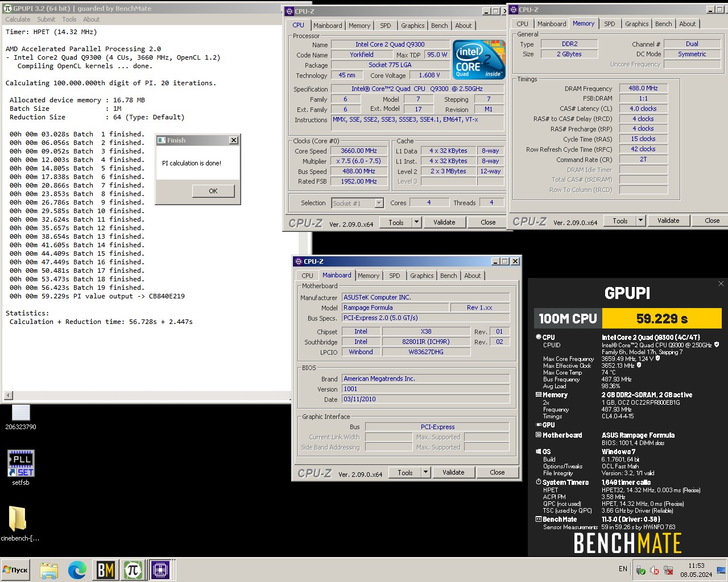Click the BenchMate BM taskbar icon
The image size is (728, 582).
click(x=106, y=570)
